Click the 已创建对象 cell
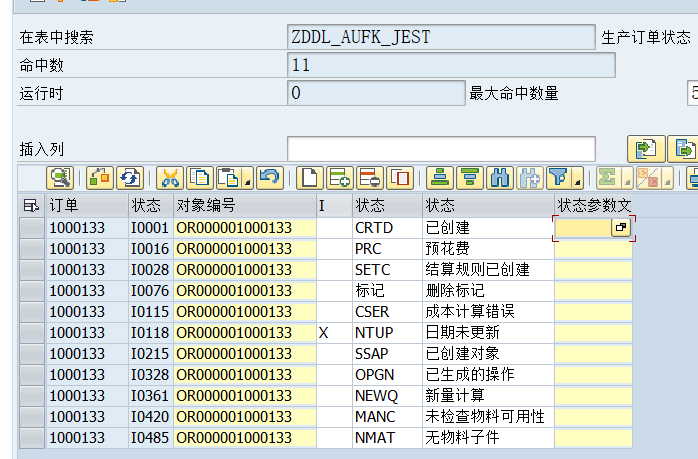The width and height of the screenshot is (698, 459). [x=488, y=353]
